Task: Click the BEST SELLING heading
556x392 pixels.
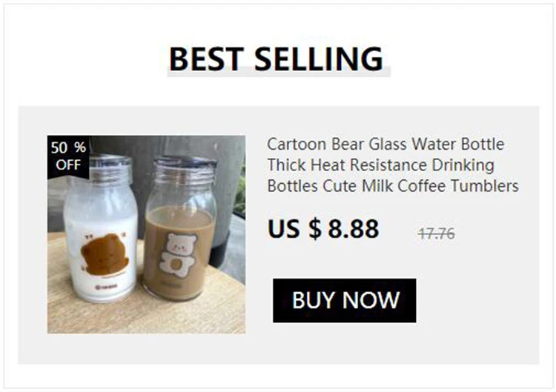Action: coord(276,59)
